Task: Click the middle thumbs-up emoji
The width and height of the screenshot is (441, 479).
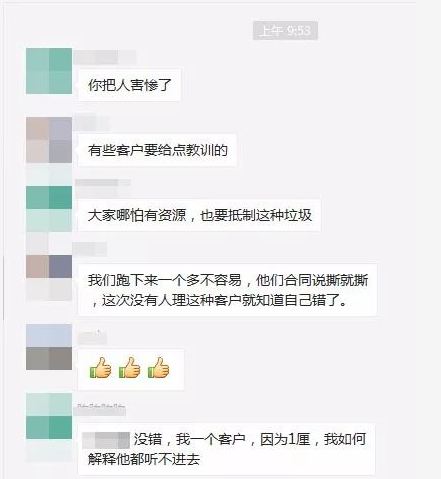Action: click(x=130, y=368)
